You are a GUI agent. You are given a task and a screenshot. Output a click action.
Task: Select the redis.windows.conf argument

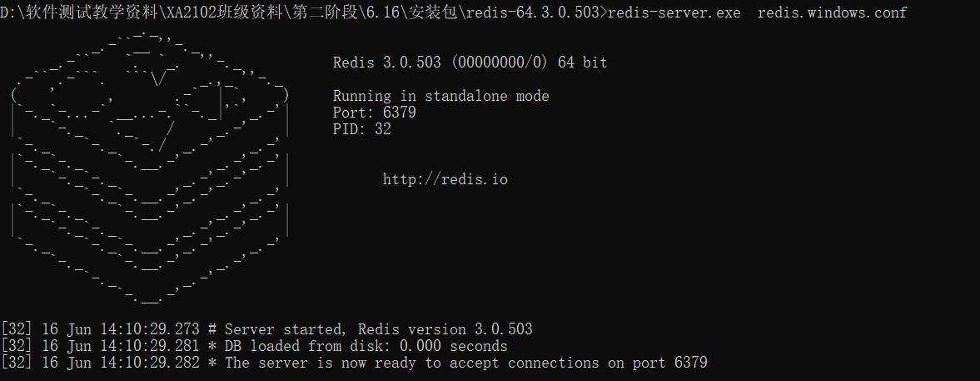coord(832,13)
